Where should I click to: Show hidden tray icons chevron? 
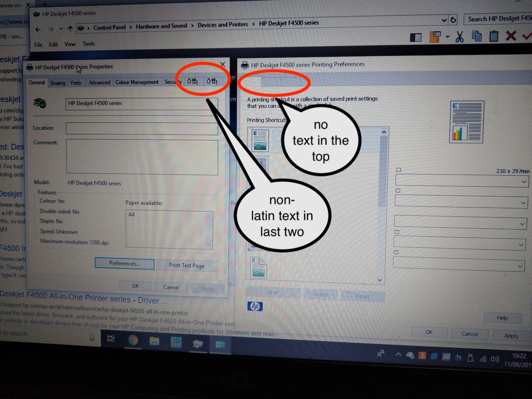(x=398, y=355)
